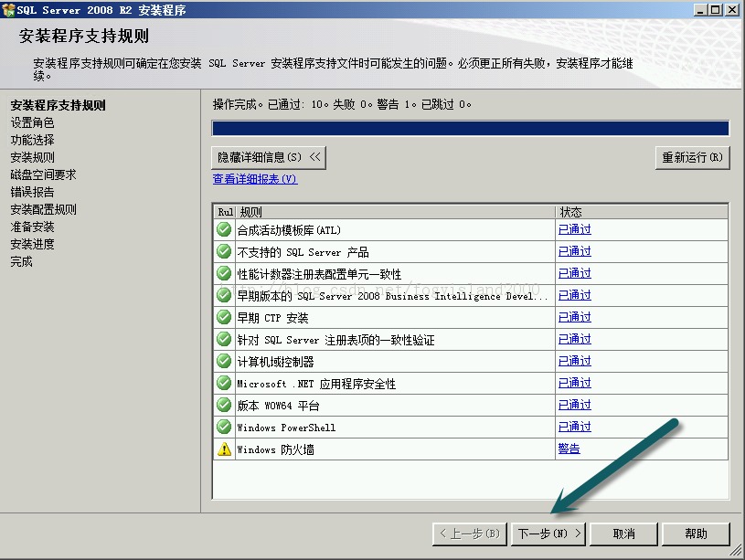Click rule text 针对 SQL Server 注册表项的一致性验证
The height and width of the screenshot is (560, 745).
click(335, 340)
